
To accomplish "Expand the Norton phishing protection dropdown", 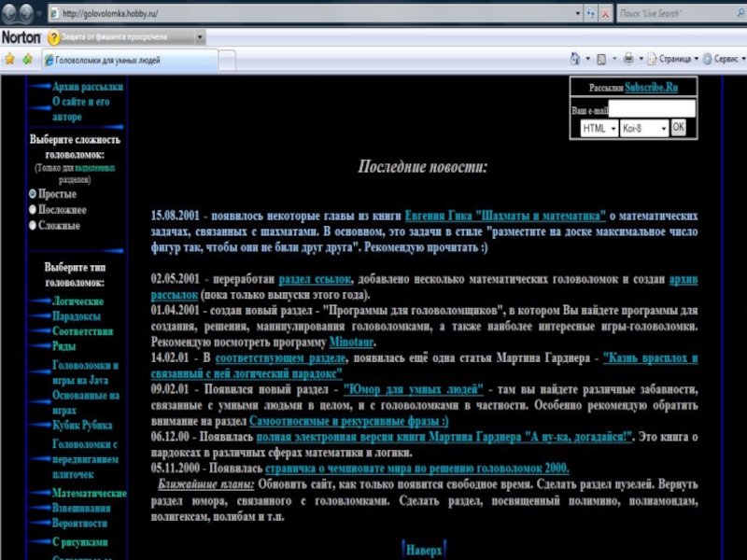I will coord(201,37).
